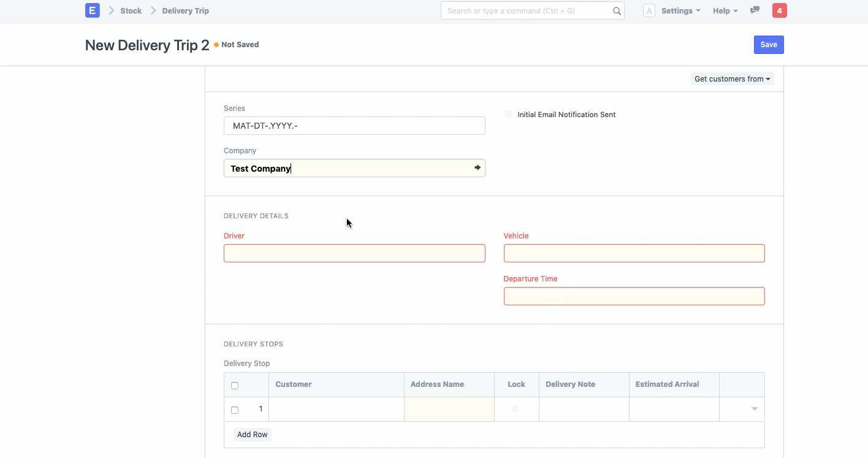This screenshot has width=868, height=458.
Task: Focus the Departure Time field
Action: (x=634, y=296)
